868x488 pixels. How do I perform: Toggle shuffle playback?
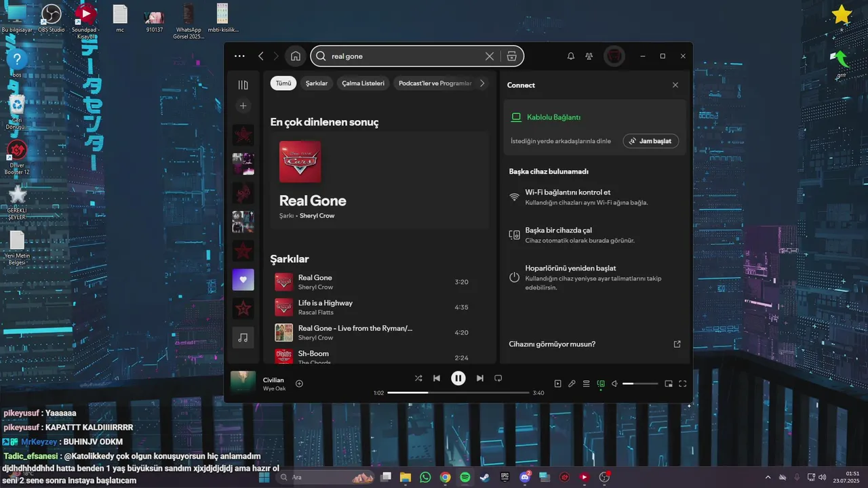click(418, 378)
